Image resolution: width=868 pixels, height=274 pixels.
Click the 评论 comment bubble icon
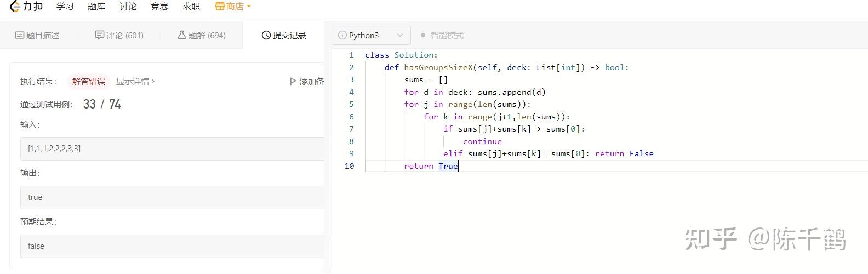pos(100,35)
